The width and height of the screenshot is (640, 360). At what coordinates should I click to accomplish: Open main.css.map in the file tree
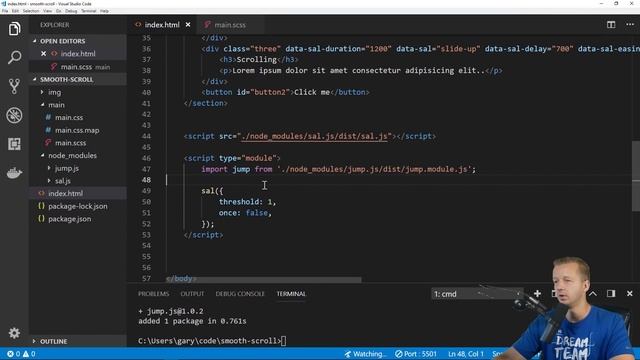pyautogui.click(x=78, y=130)
